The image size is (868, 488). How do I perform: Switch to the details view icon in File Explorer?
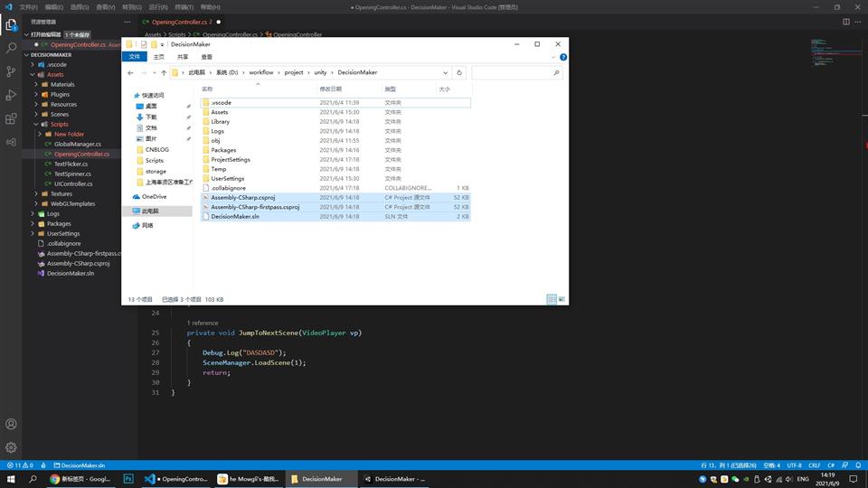pos(552,299)
